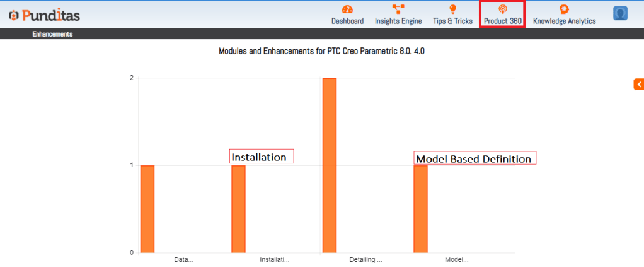Click the 'Installati...' axis label
Viewport: 644px width, 267px height.
tap(275, 259)
